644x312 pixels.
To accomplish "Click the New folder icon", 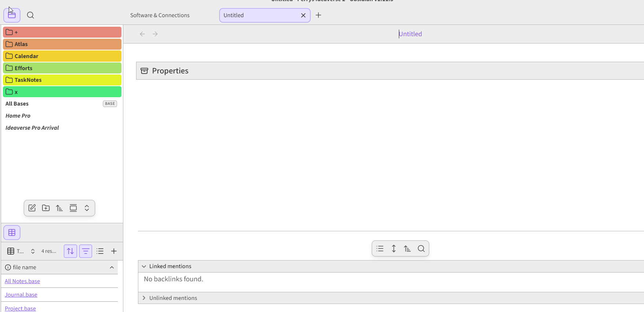I will 46,208.
